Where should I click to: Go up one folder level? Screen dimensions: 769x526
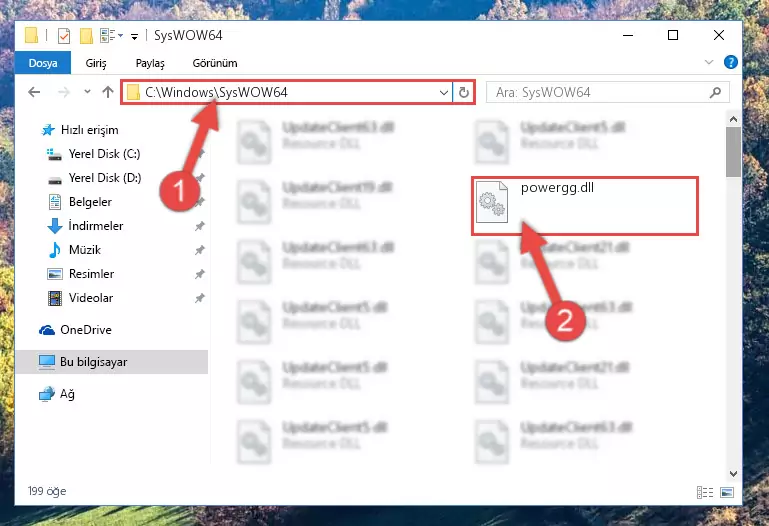[x=108, y=92]
